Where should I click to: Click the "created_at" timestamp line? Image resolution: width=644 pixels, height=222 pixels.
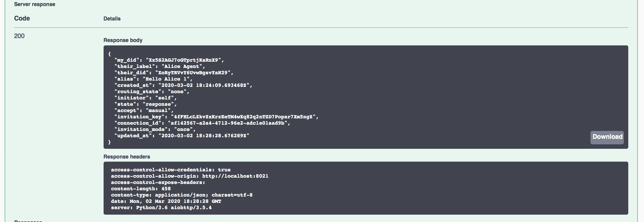pyautogui.click(x=183, y=85)
